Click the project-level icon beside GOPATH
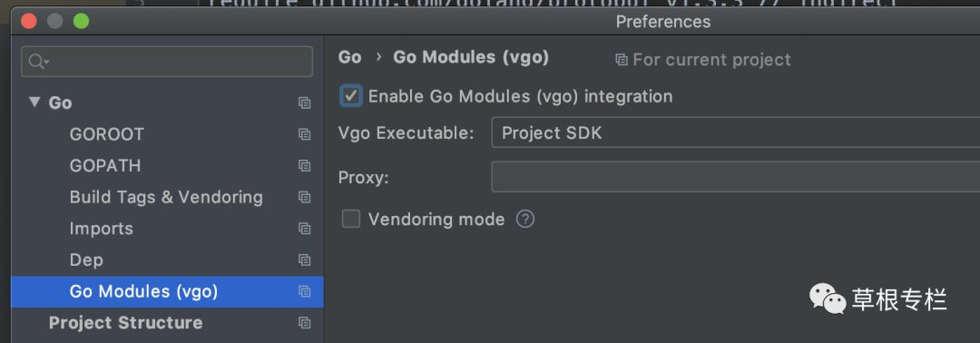 tap(304, 165)
